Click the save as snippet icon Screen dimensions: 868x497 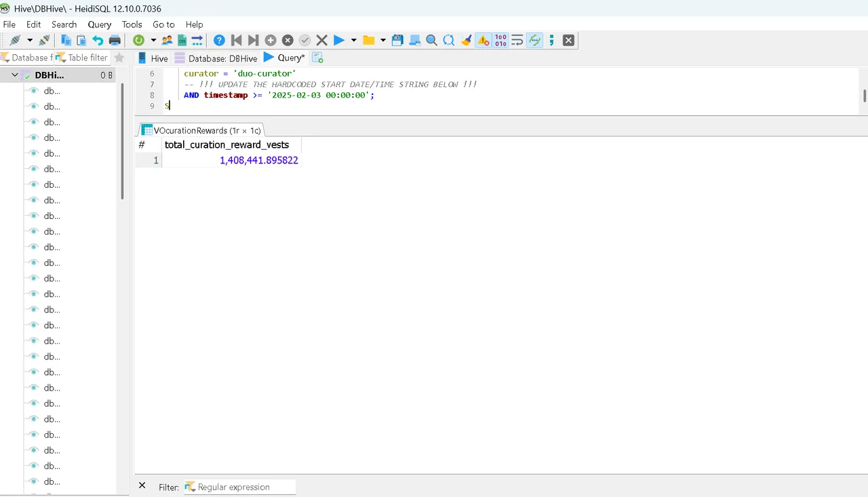point(414,40)
